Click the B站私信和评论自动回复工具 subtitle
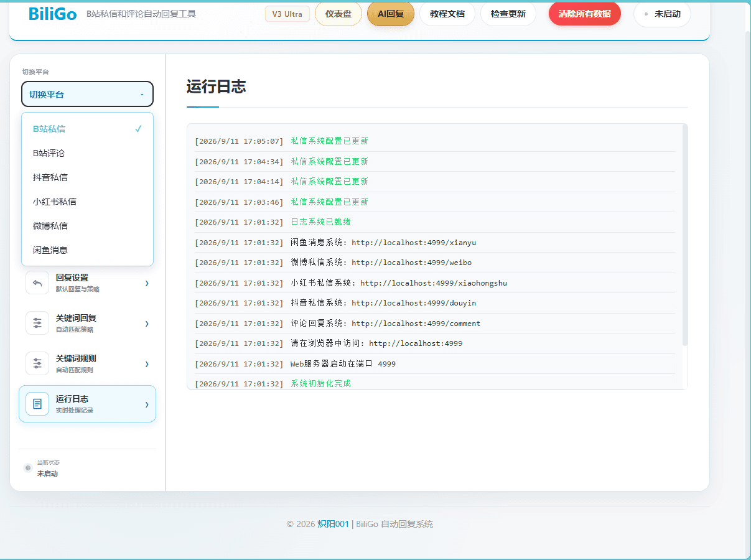The image size is (751, 560). click(x=141, y=14)
